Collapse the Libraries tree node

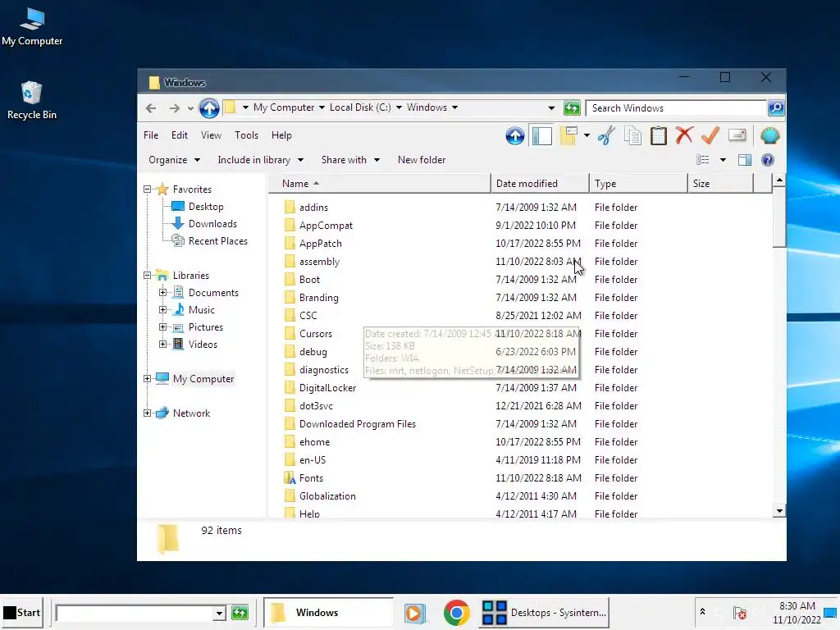tap(148, 276)
